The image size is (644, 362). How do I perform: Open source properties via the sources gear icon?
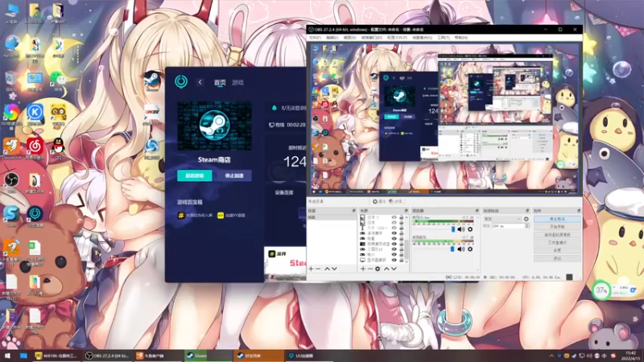pos(378,269)
